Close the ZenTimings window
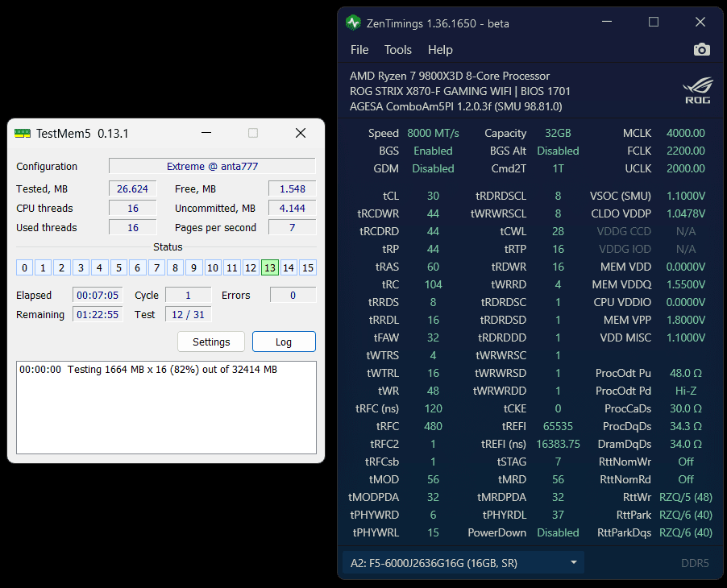This screenshot has height=588, width=727. [700, 22]
